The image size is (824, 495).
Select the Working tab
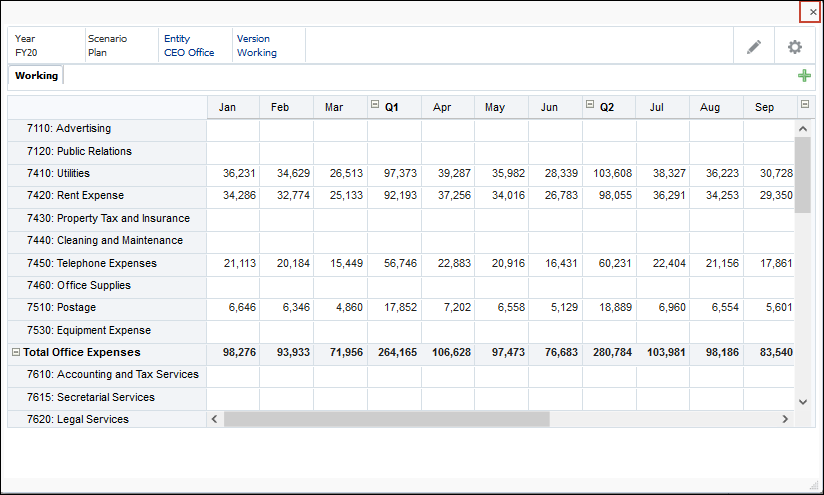tap(36, 76)
